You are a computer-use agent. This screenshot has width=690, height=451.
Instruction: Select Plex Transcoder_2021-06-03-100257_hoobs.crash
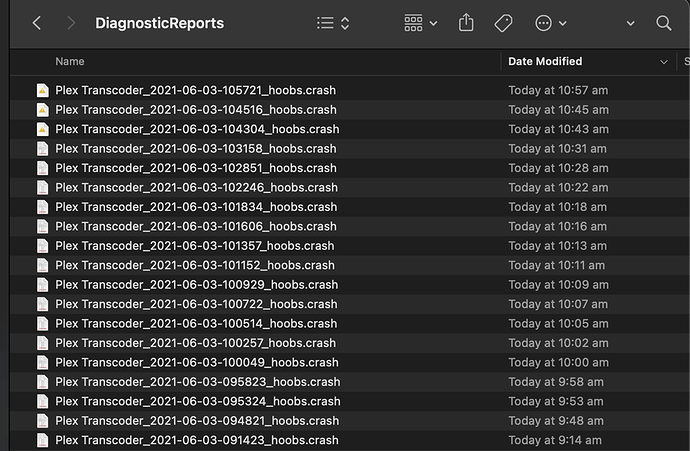pos(195,343)
